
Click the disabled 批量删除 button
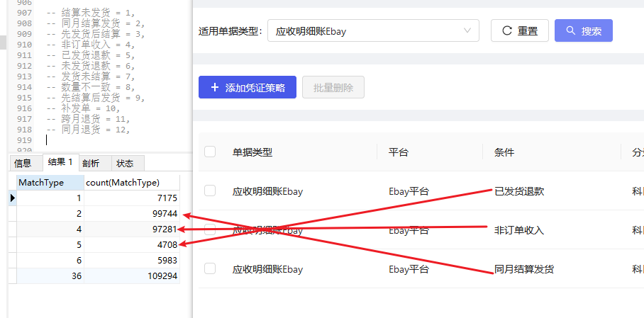[x=333, y=87]
